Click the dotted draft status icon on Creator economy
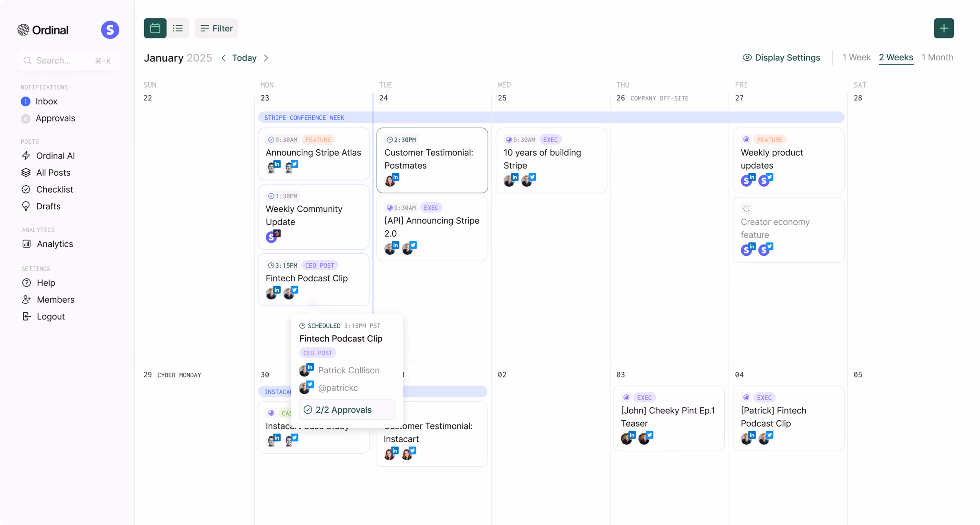Image resolution: width=980 pixels, height=525 pixels. (746, 208)
